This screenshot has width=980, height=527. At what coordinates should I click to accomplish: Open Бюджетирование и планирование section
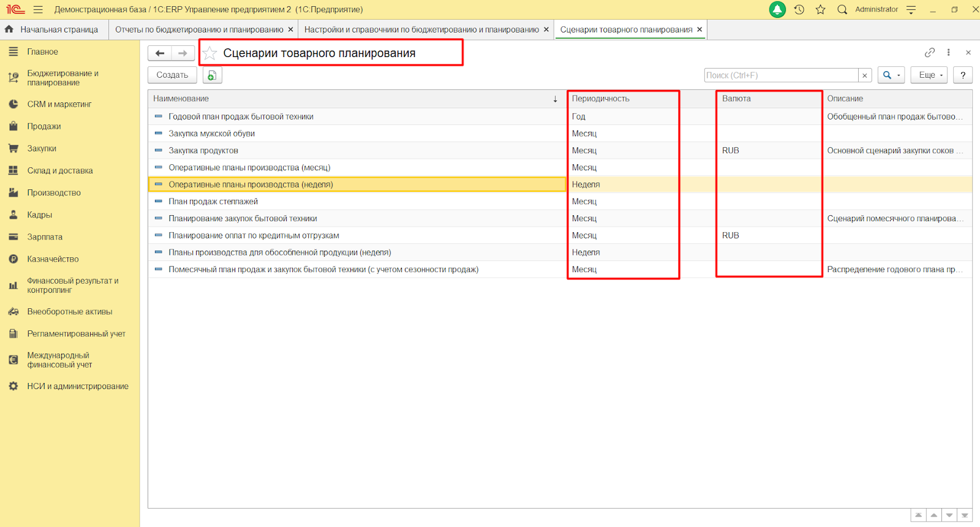[62, 78]
